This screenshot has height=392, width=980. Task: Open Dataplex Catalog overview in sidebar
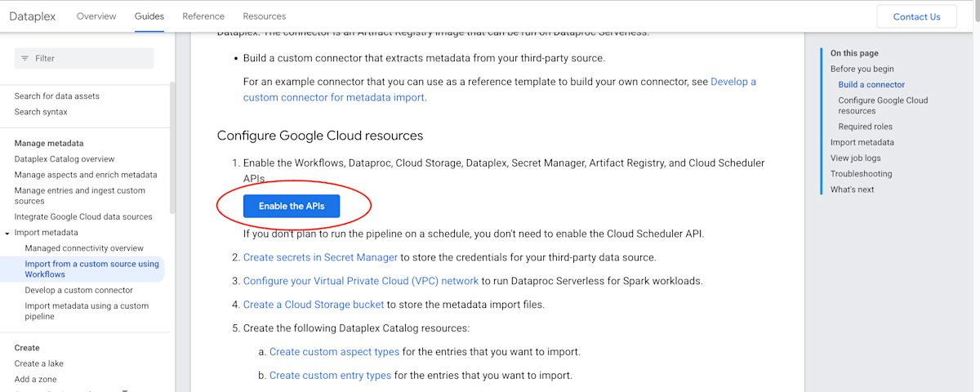65,159
